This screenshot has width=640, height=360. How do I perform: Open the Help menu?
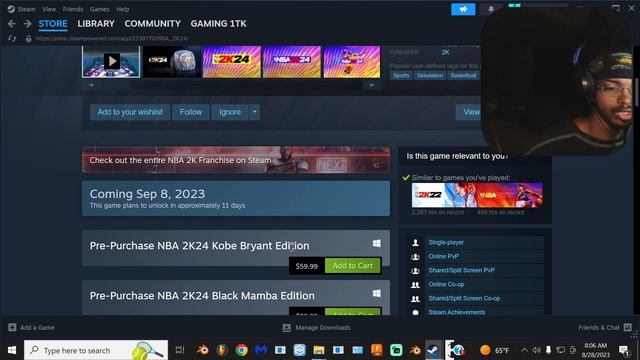click(x=122, y=9)
